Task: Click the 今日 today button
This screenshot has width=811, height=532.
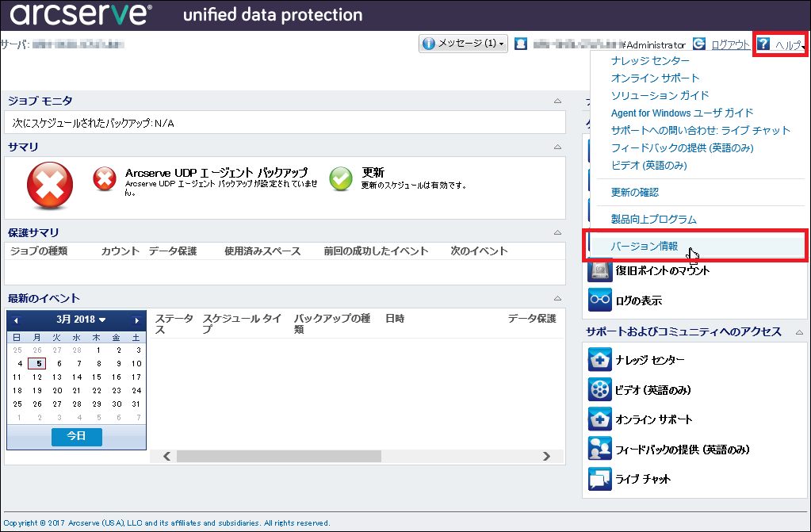Action: [x=77, y=436]
